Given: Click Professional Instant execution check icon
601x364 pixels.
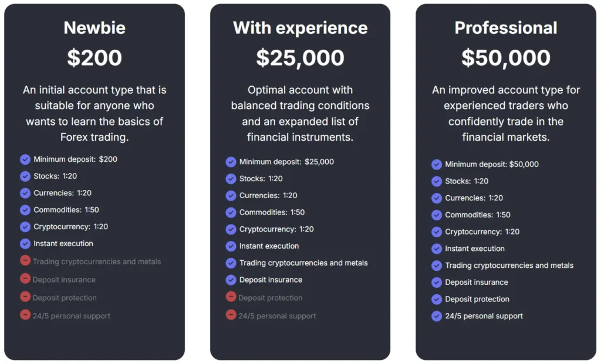Looking at the screenshot, I should click(437, 249).
